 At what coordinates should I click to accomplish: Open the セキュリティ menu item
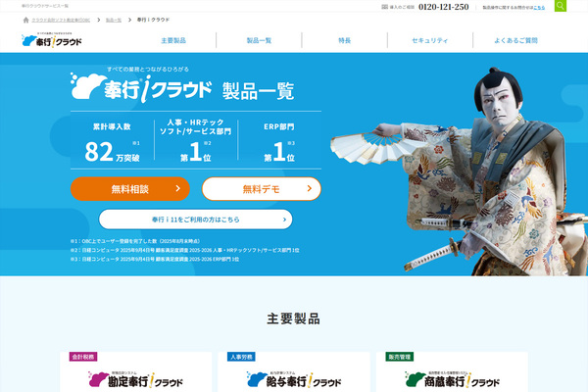[430, 40]
